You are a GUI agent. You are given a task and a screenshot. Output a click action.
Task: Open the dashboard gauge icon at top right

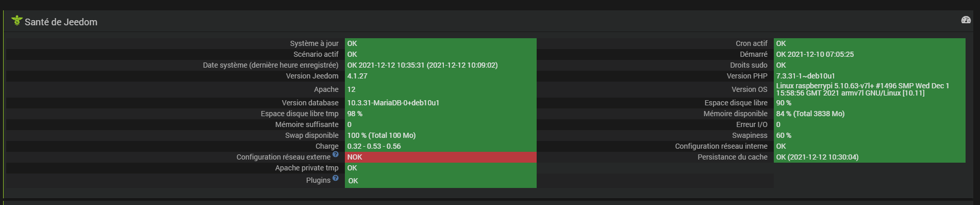pyautogui.click(x=966, y=20)
